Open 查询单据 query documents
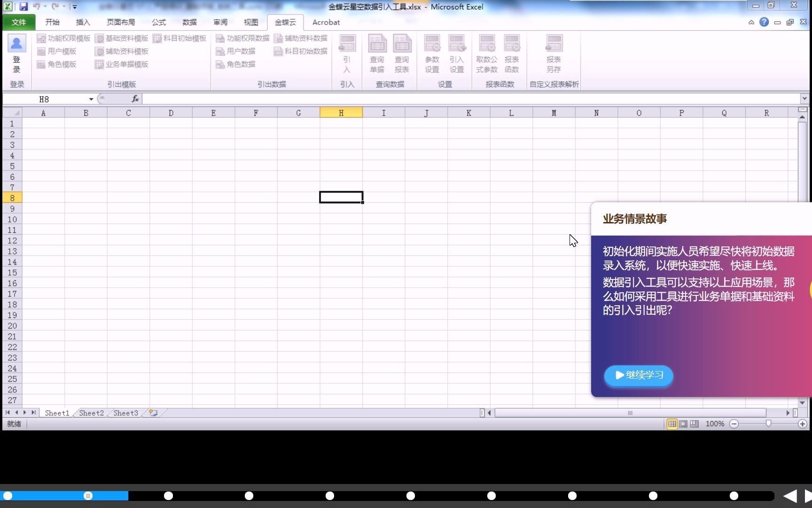Image resolution: width=812 pixels, height=508 pixels. 377,54
